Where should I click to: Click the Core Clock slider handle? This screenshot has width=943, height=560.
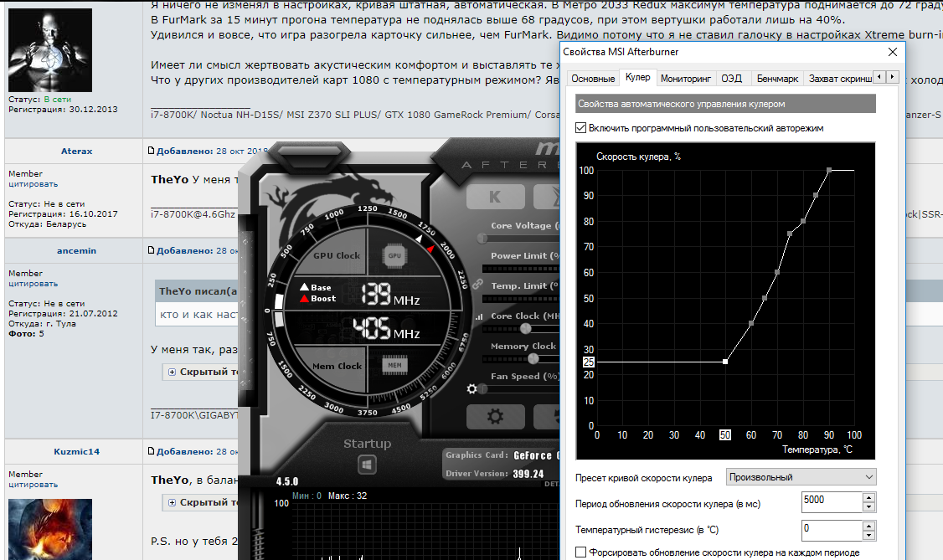tap(526, 329)
